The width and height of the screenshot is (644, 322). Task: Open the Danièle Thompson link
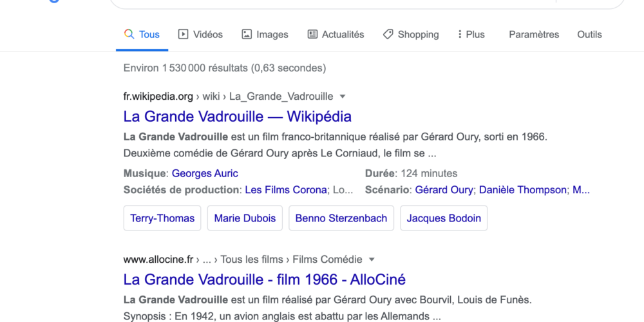523,190
